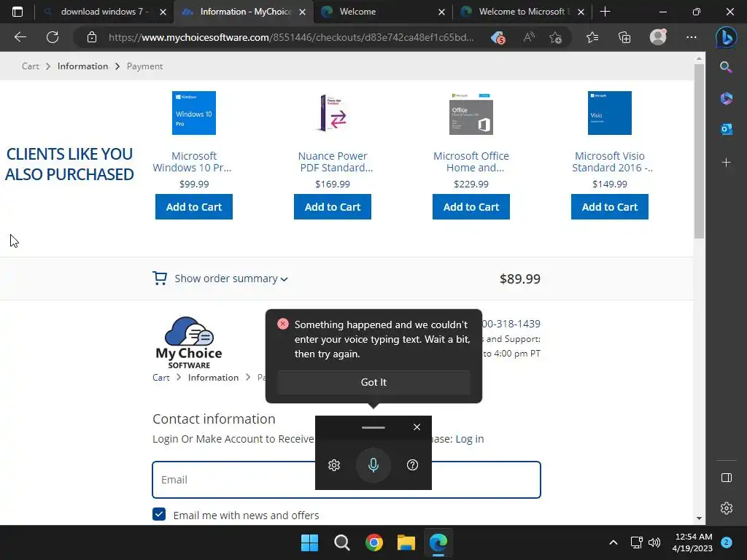Open Microsoft Windows 10 Pro product link
The height and width of the screenshot is (560, 747).
(x=193, y=162)
